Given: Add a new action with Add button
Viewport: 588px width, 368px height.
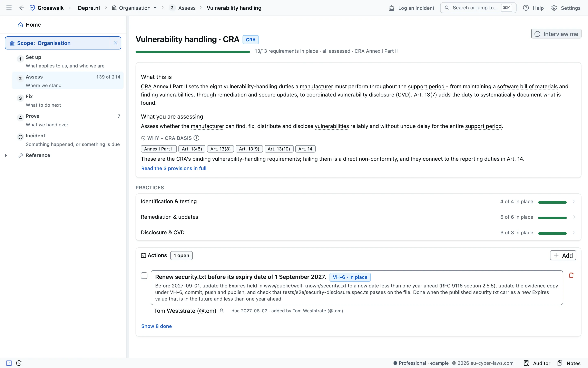Looking at the screenshot, I should (x=563, y=255).
